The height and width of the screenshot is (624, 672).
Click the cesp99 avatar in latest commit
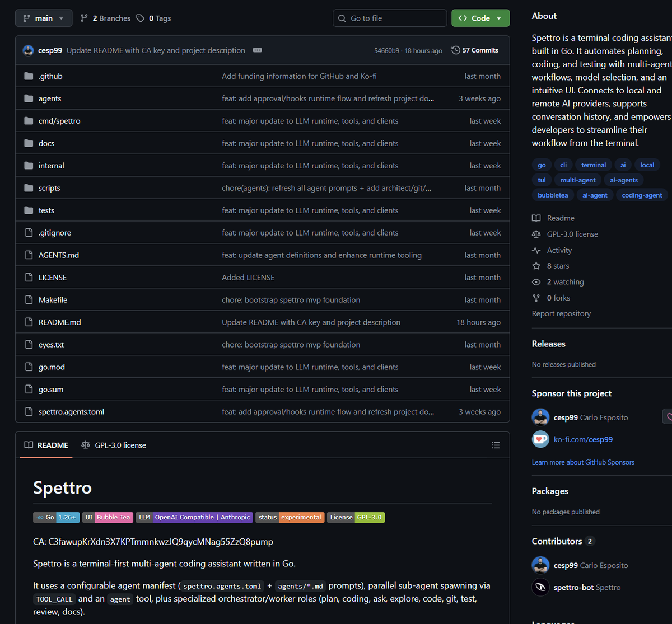tap(28, 50)
